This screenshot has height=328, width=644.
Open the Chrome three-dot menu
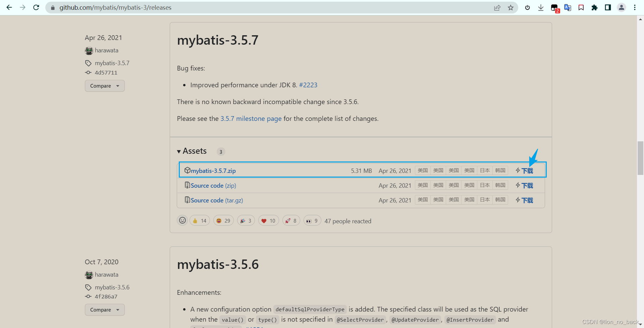635,7
